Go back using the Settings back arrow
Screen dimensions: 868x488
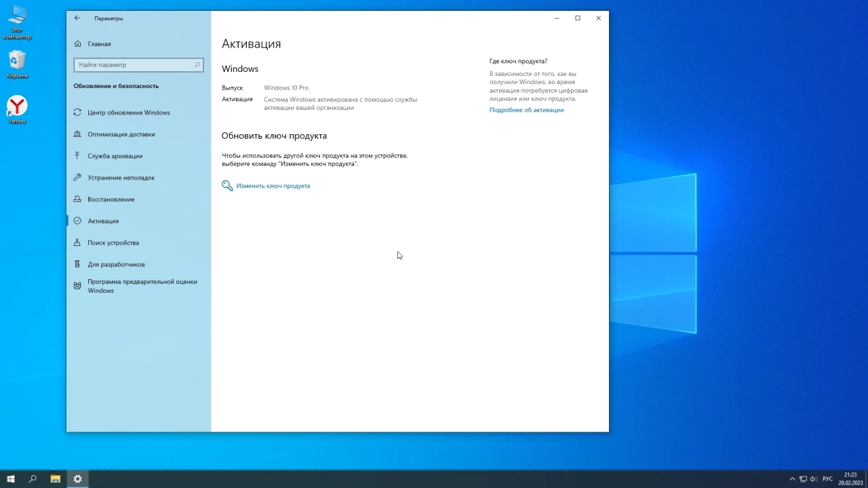pyautogui.click(x=77, y=18)
